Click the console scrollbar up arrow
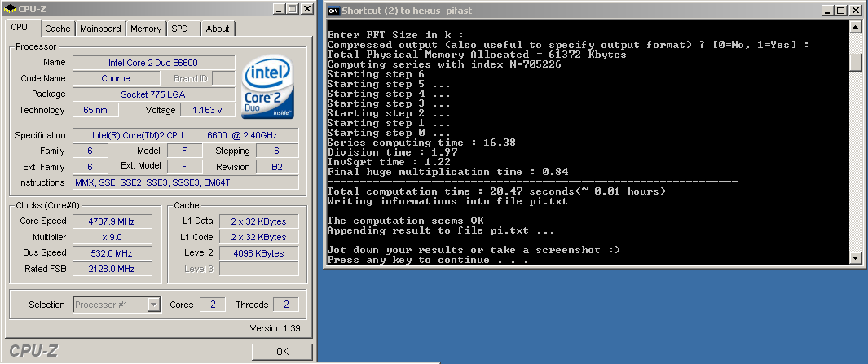This screenshot has width=868, height=364. point(855,27)
